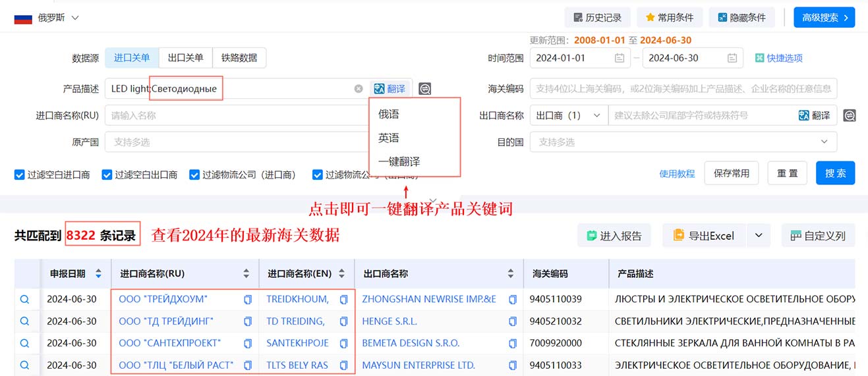868x376 pixels.
Task: Expand dropdown arrow next to 导出Excel
Action: pyautogui.click(x=758, y=236)
